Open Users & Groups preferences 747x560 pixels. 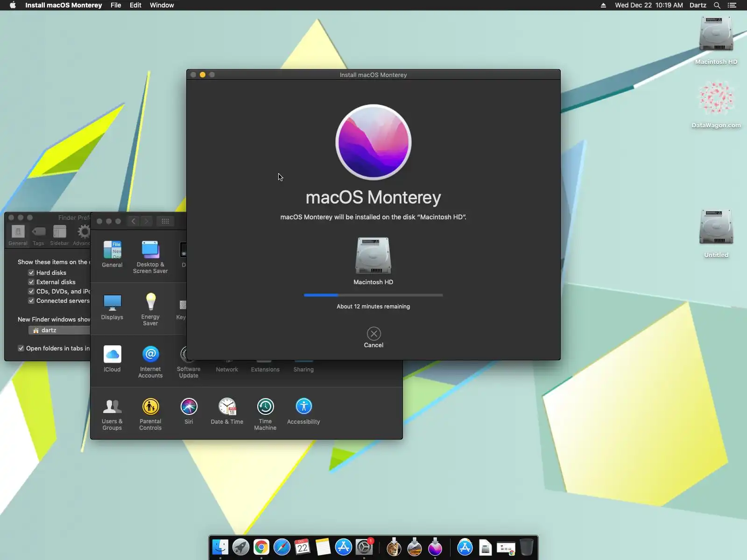point(112,414)
